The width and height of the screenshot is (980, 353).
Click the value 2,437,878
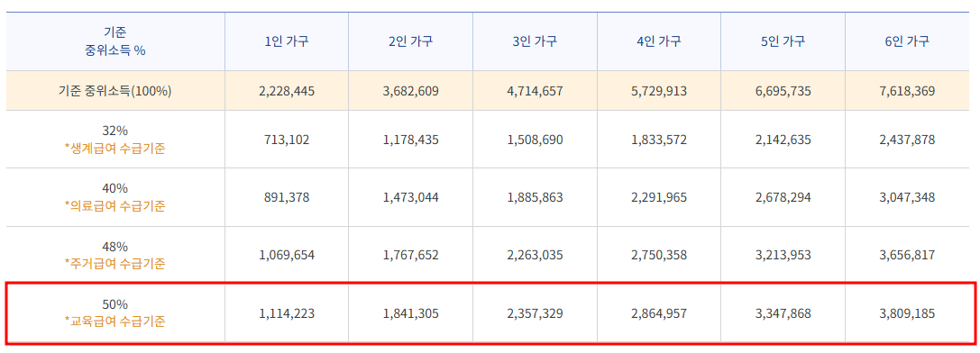[907, 140]
